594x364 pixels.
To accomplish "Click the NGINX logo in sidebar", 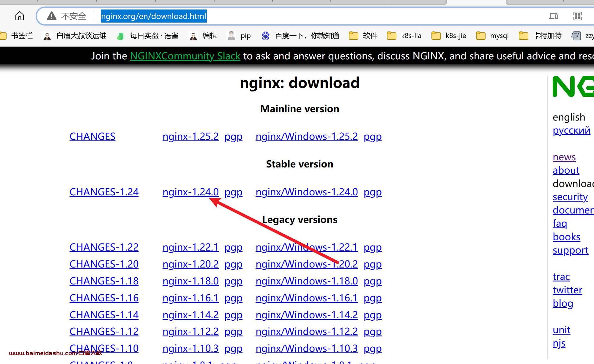I will [573, 86].
